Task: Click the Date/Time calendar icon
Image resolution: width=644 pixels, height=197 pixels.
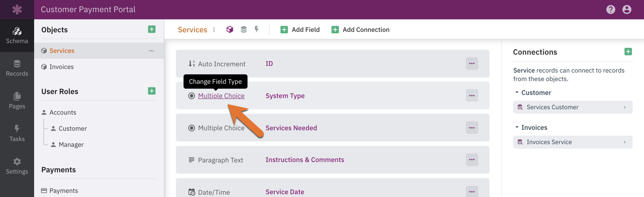Action: (x=192, y=192)
